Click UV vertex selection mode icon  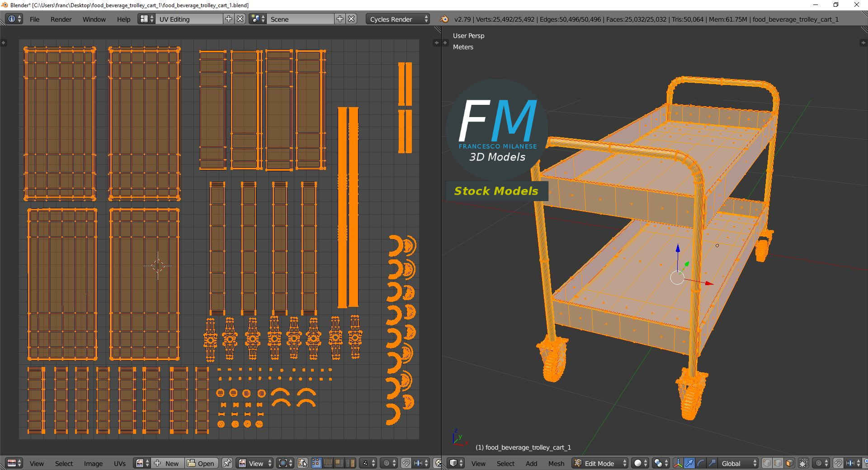pos(316,463)
